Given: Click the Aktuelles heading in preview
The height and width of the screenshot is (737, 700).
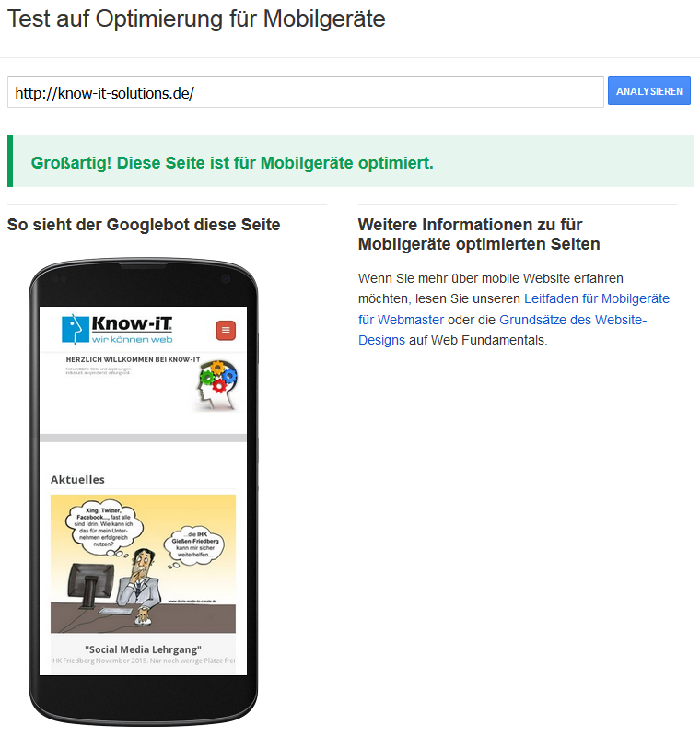Looking at the screenshot, I should 77,479.
